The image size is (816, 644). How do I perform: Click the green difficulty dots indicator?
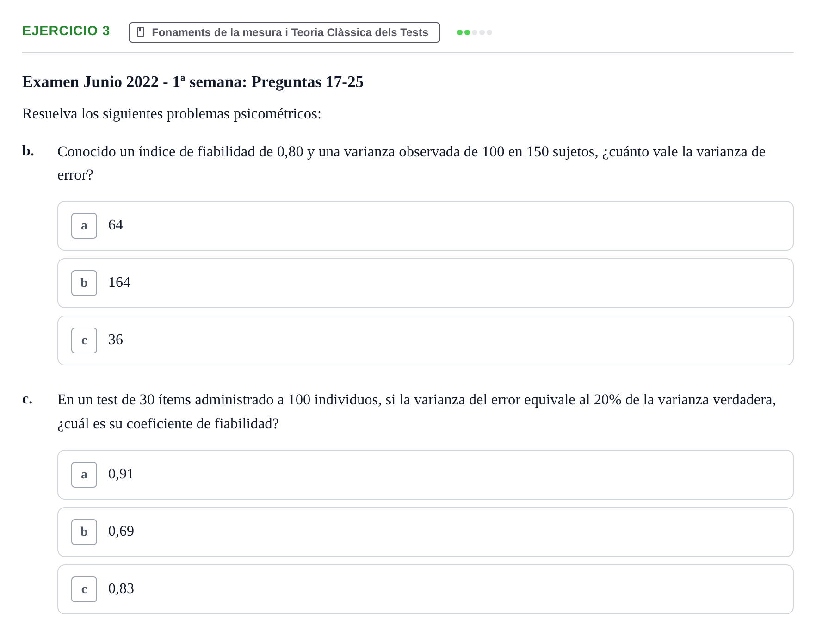[475, 32]
